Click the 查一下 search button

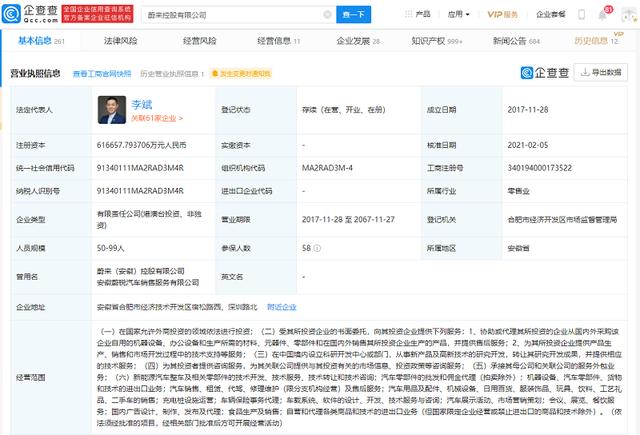353,15
